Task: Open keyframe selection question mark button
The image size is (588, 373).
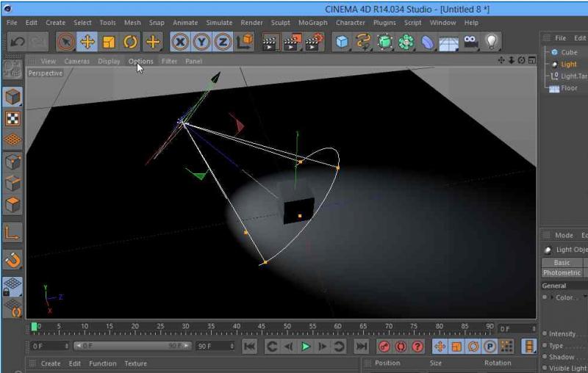Action: pyautogui.click(x=417, y=347)
